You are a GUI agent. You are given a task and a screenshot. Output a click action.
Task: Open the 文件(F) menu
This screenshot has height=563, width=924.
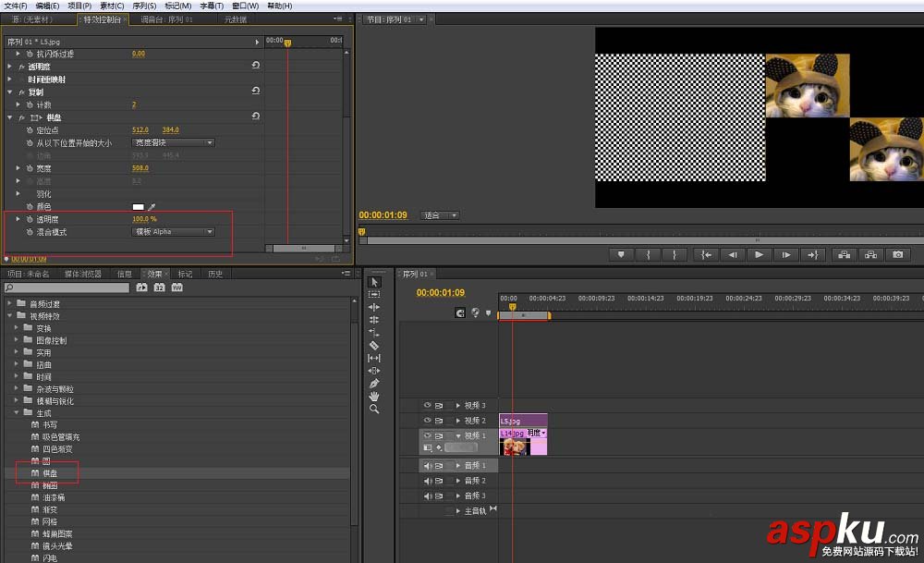coord(16,6)
